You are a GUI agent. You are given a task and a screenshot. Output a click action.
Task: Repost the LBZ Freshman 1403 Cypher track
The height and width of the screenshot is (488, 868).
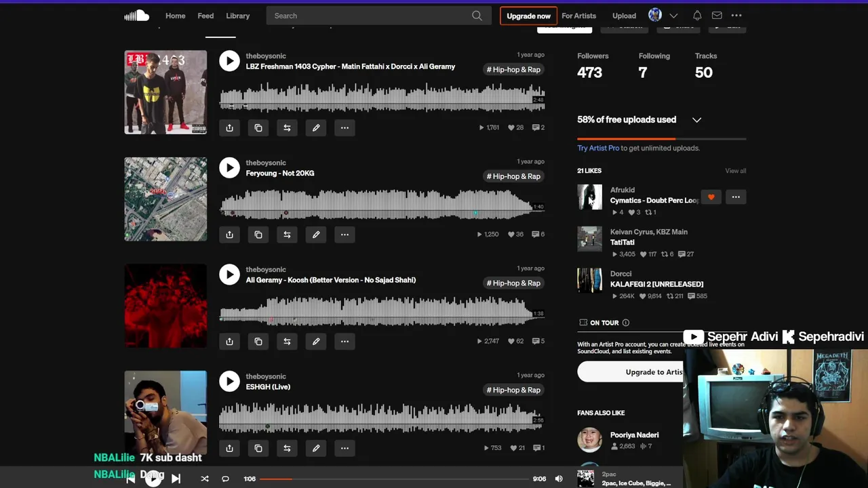pyautogui.click(x=287, y=128)
